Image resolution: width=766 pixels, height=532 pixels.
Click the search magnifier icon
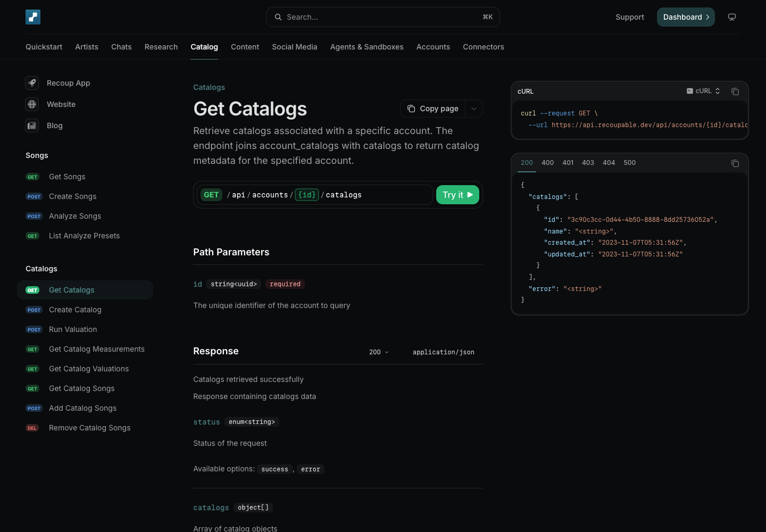278,17
